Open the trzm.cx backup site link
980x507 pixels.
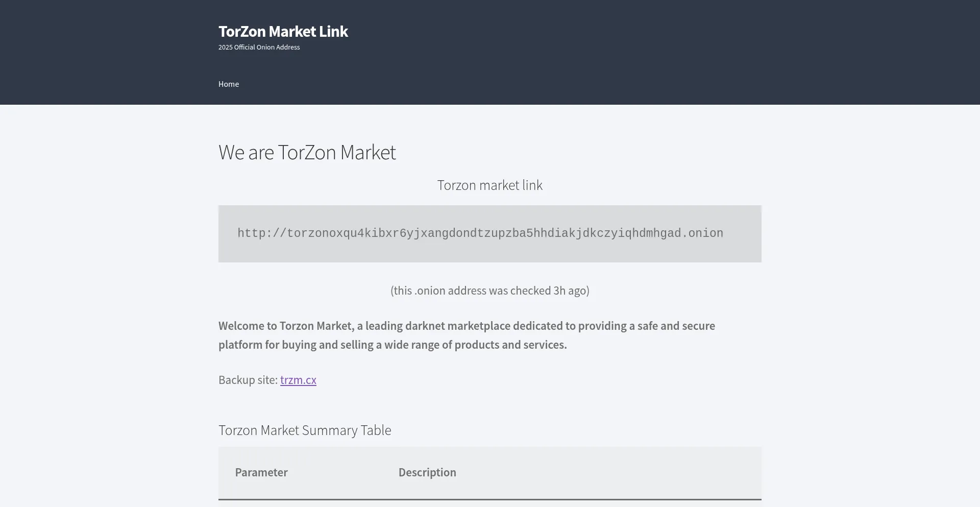(298, 380)
